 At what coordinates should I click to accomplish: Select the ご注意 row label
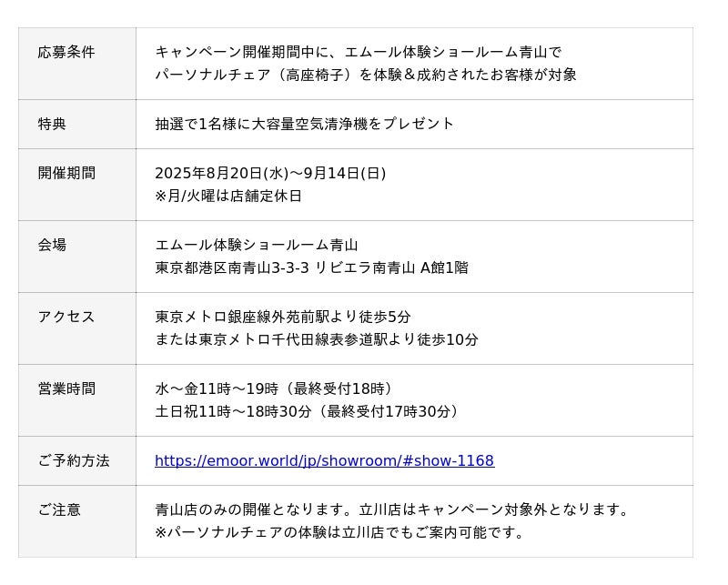click(x=59, y=510)
